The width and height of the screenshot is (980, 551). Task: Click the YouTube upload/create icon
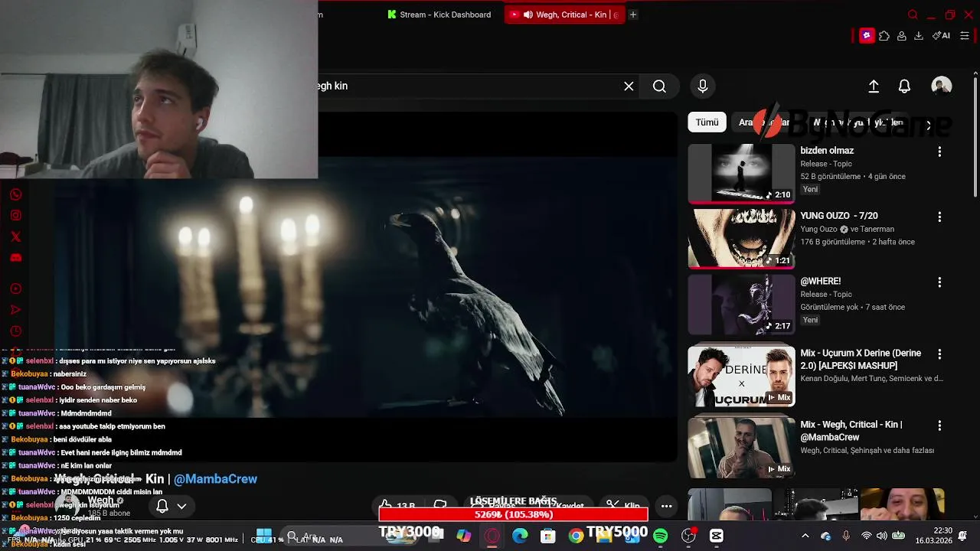click(x=874, y=86)
